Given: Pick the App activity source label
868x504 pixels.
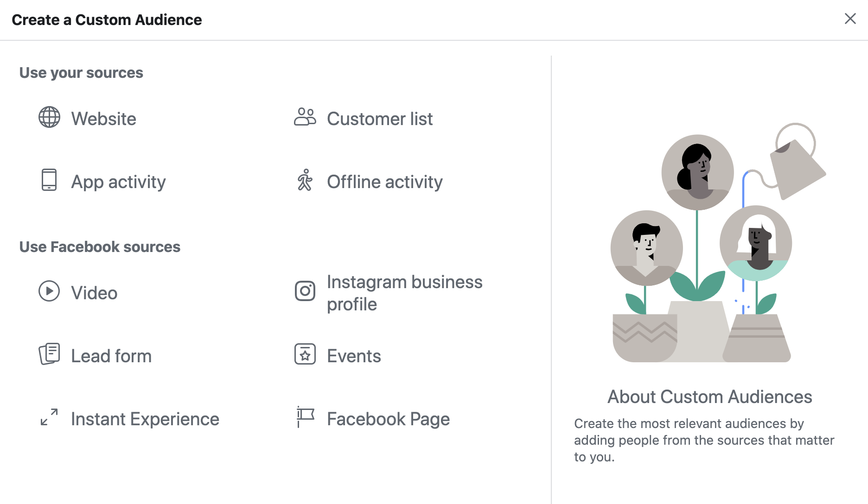Looking at the screenshot, I should [118, 182].
